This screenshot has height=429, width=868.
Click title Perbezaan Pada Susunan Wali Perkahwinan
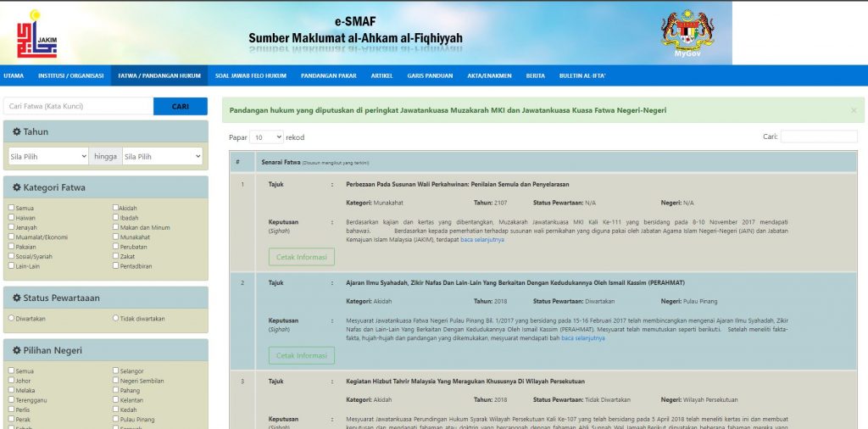(457, 184)
